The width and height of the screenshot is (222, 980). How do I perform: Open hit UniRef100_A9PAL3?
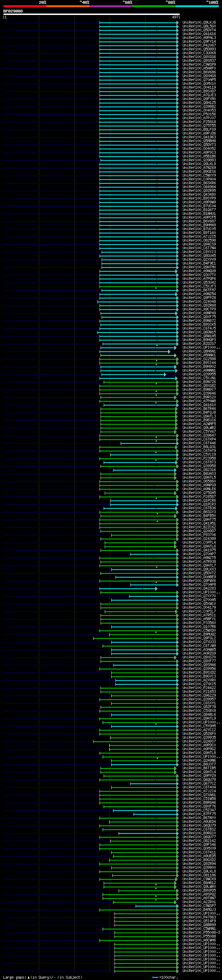click(x=199, y=38)
